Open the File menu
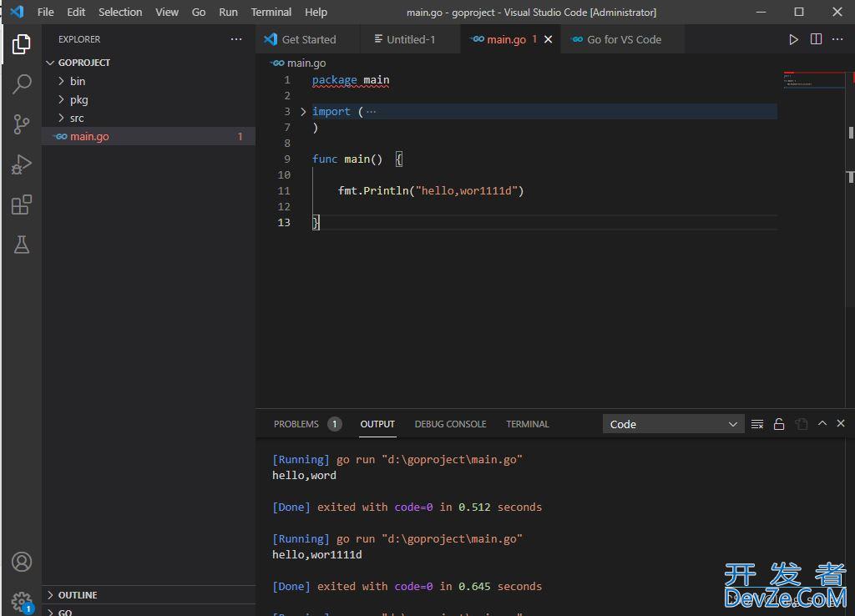 [45, 12]
